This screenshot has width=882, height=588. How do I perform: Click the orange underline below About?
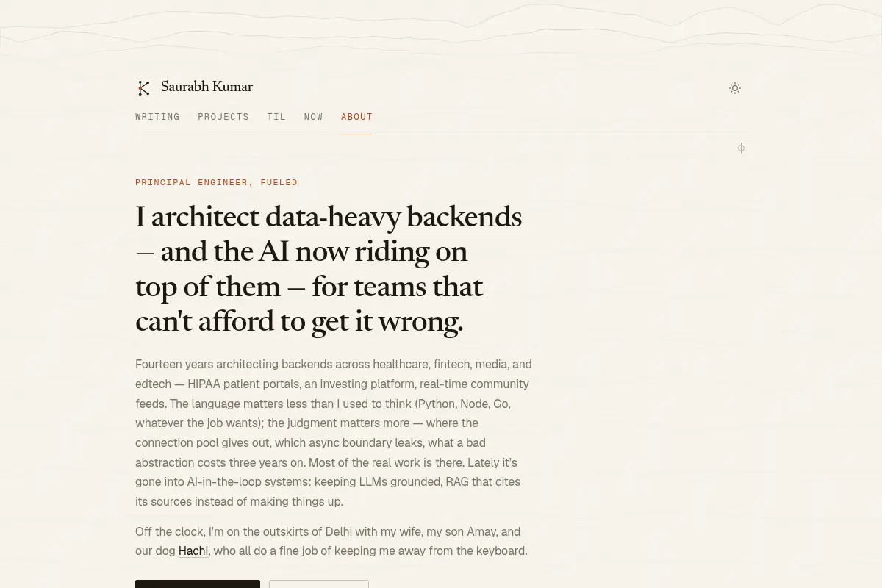[x=356, y=135]
